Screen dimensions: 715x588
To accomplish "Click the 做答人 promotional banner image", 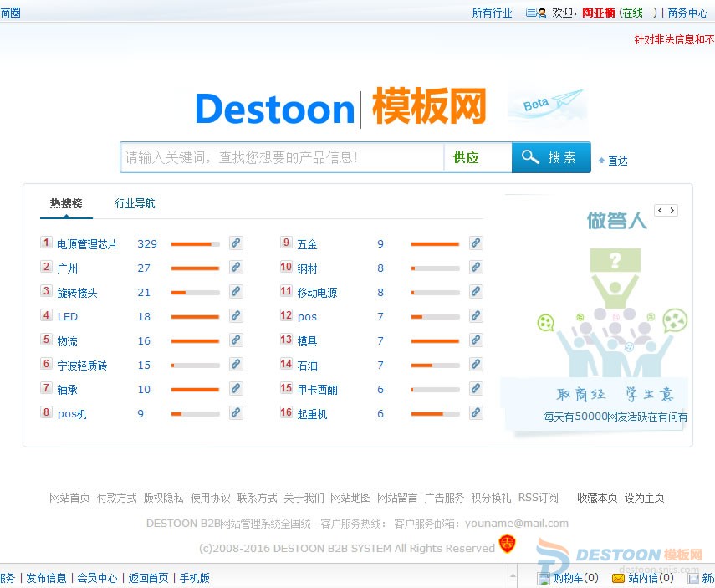I will pyautogui.click(x=595, y=314).
